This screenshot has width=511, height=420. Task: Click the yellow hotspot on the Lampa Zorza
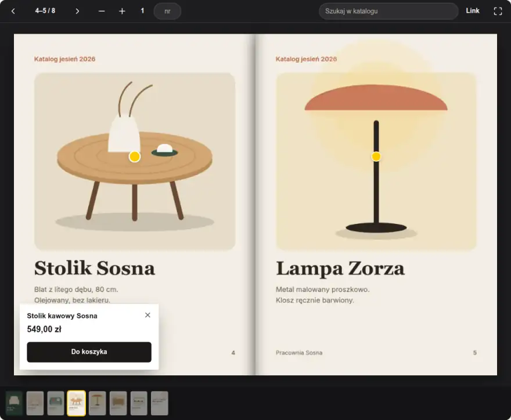(x=376, y=157)
